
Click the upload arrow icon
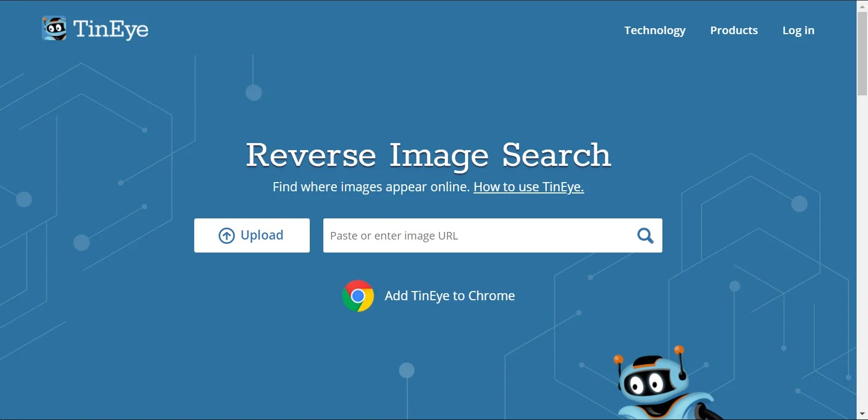tap(227, 236)
